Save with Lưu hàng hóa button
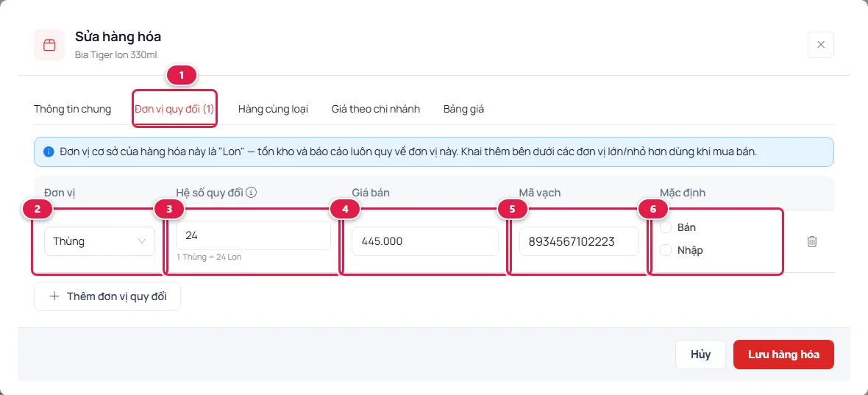Screen dimensions: 868x395 (x=784, y=354)
